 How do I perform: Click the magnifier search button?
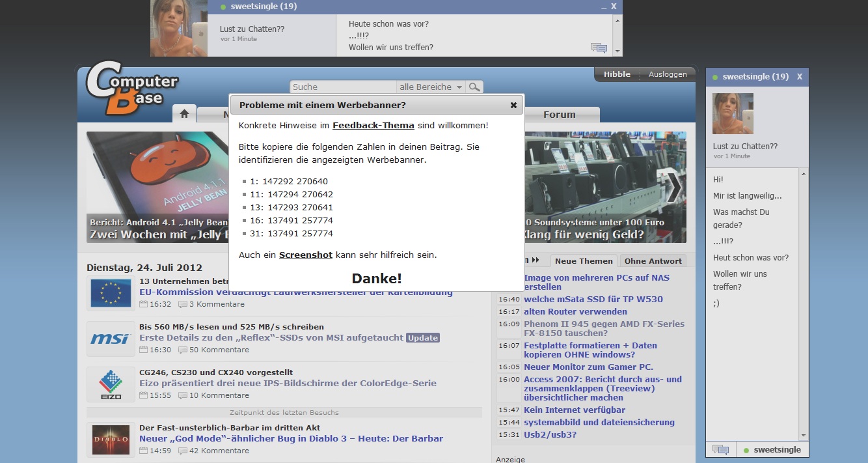(x=475, y=87)
